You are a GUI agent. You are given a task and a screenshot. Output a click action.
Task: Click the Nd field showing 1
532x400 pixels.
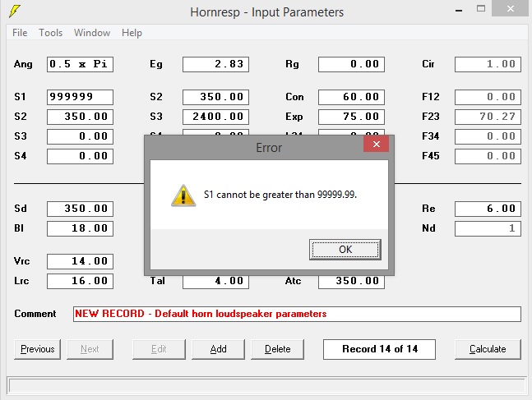pos(488,228)
